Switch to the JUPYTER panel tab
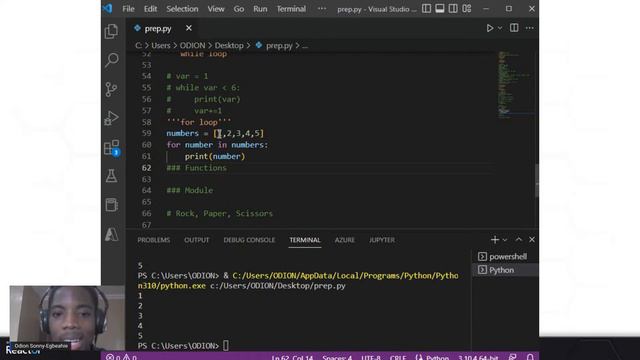The height and width of the screenshot is (360, 640). pyautogui.click(x=382, y=240)
